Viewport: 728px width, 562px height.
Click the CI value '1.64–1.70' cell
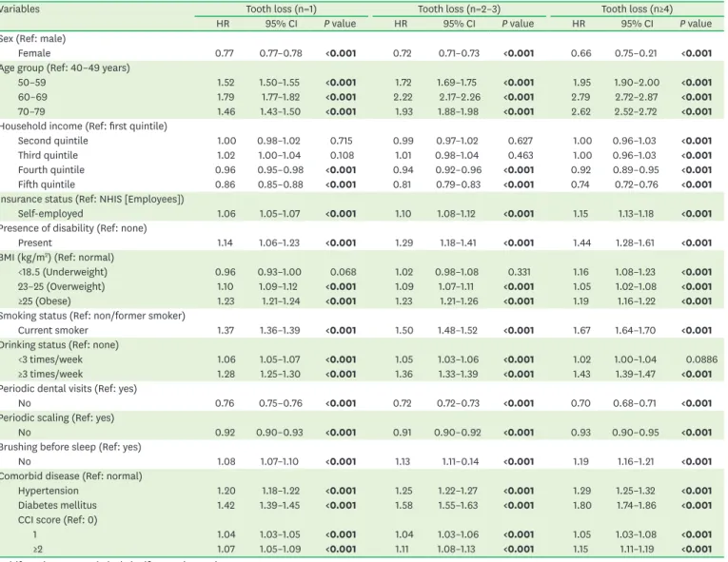(x=635, y=330)
